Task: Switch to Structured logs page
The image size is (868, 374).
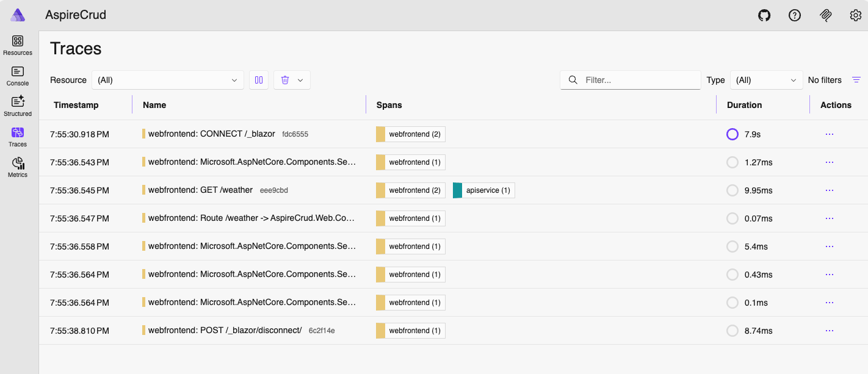Action: [18, 106]
